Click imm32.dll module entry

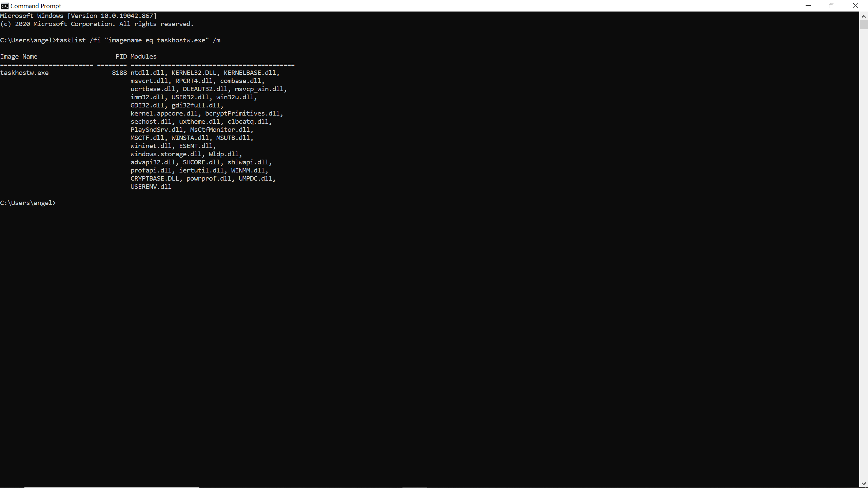(x=147, y=97)
